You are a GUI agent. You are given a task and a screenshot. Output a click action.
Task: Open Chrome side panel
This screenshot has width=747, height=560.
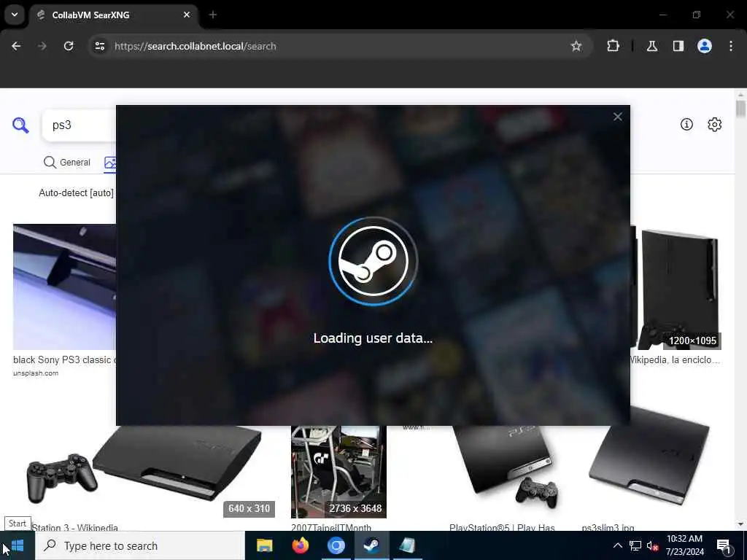point(678,46)
